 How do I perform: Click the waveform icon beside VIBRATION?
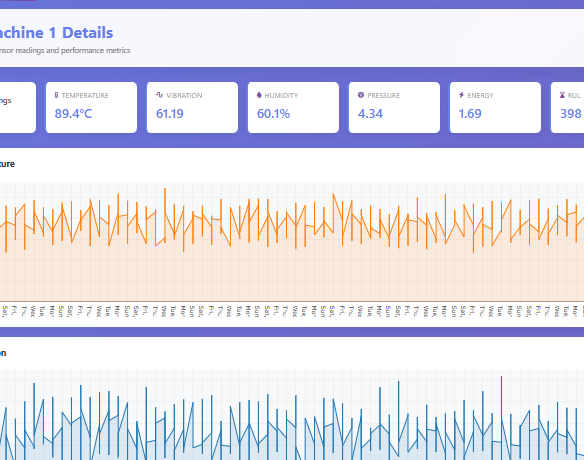coord(160,95)
